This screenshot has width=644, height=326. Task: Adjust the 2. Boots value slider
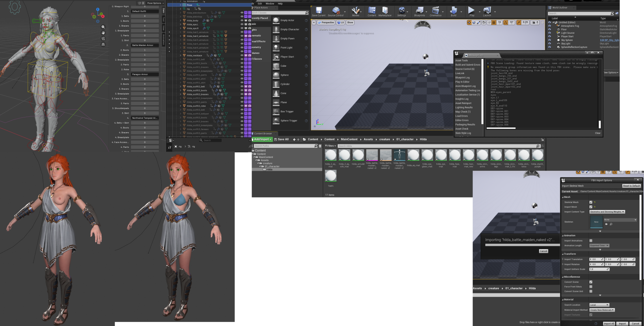[x=145, y=50]
